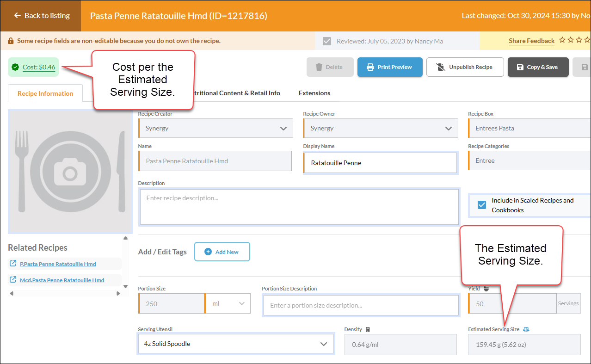Click the second feedback rating star

pyautogui.click(x=571, y=40)
